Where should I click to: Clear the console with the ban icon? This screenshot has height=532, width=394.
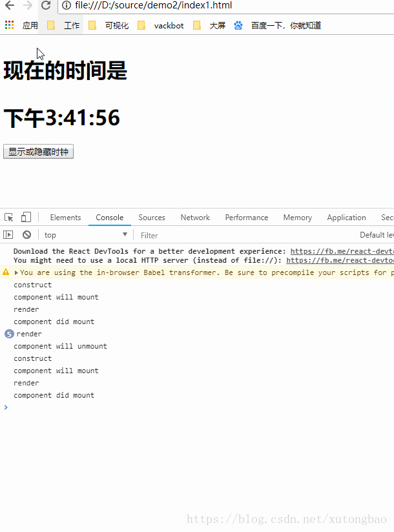pyautogui.click(x=27, y=235)
